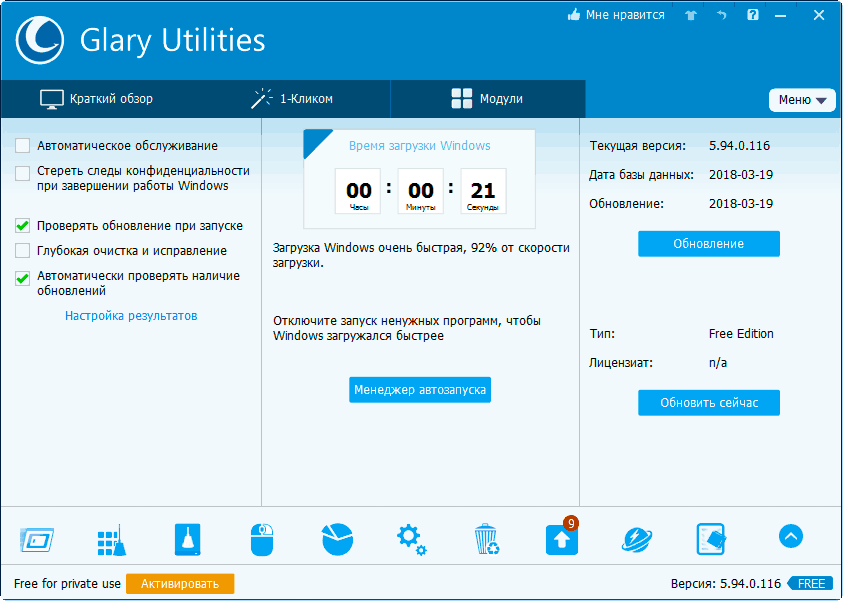The image size is (843, 601).
Task: Launch the disk space analyzer pie icon
Action: [337, 540]
